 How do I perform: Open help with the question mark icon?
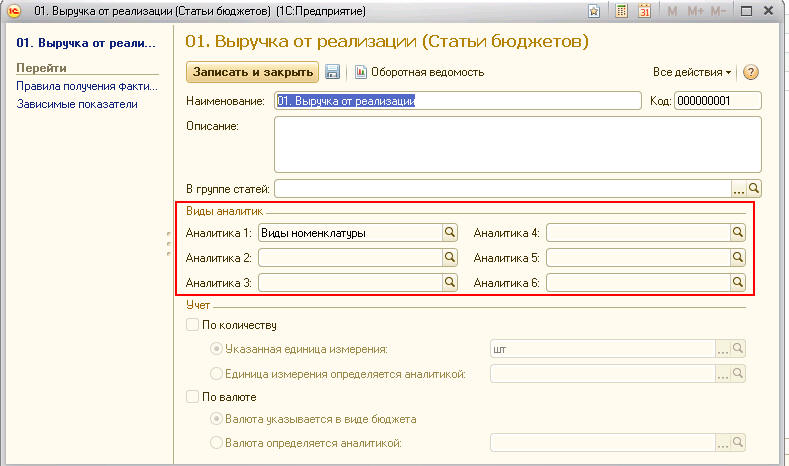pos(750,72)
